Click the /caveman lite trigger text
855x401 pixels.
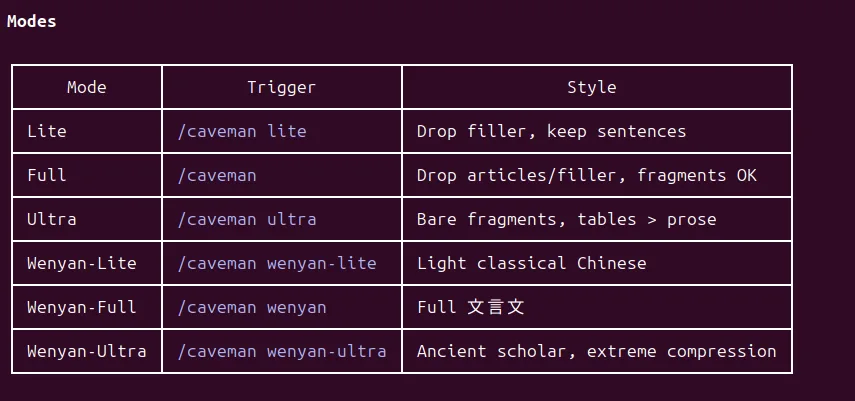tap(242, 131)
